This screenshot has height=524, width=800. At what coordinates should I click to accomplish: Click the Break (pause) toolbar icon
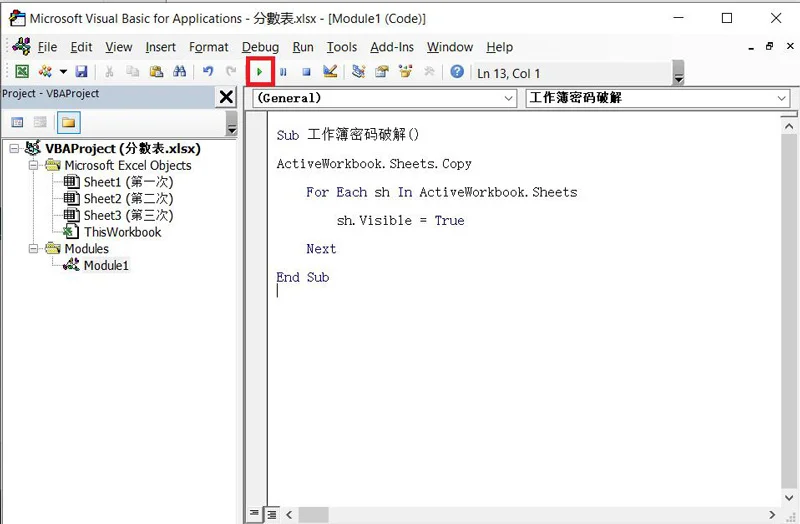click(283, 72)
